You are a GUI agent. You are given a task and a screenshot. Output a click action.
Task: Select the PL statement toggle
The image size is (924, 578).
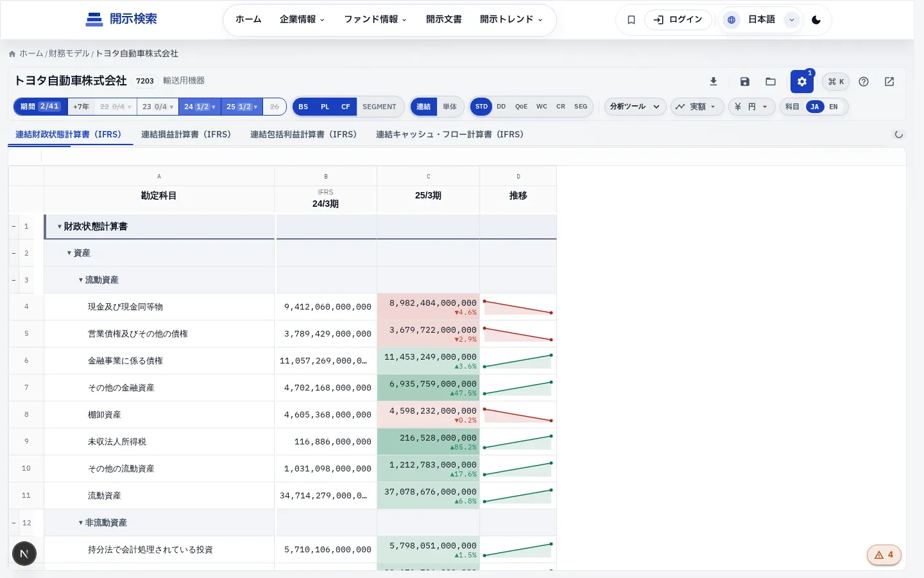[325, 107]
